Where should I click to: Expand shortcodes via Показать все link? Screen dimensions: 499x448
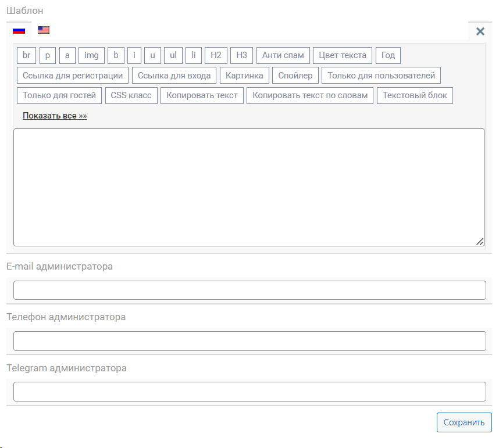55,116
